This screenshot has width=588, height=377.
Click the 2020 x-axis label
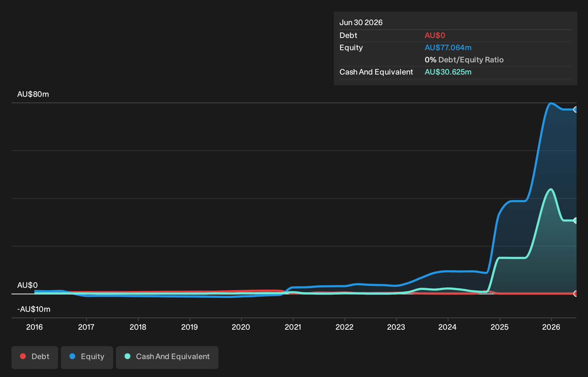[x=241, y=327]
